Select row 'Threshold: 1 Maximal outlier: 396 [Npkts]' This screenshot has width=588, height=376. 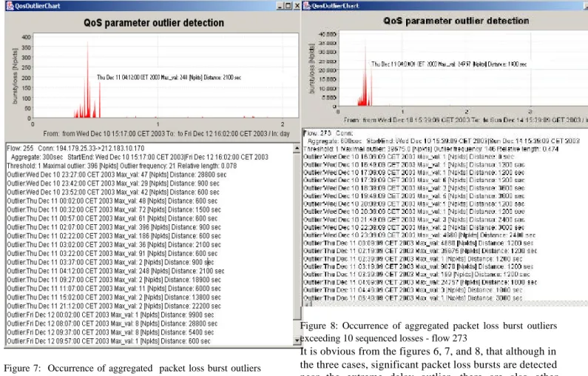coord(122,166)
